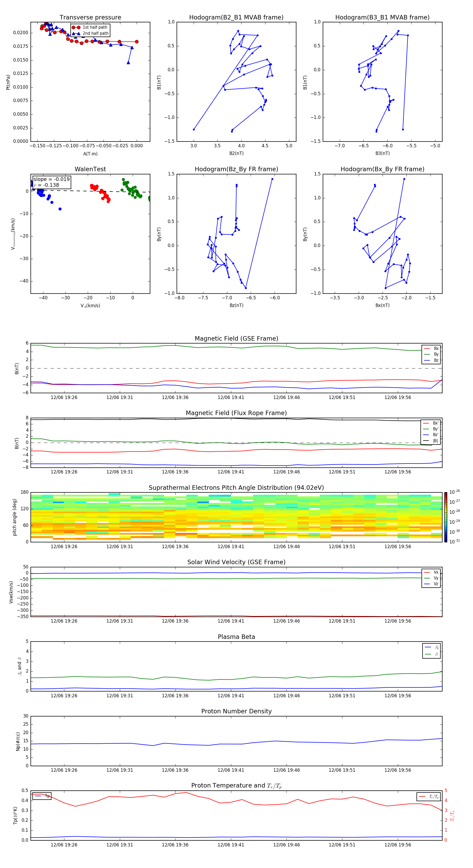Click the Suprathermal Electrons Pitch Angle Distribution title
473x868 pixels.
(x=236, y=488)
